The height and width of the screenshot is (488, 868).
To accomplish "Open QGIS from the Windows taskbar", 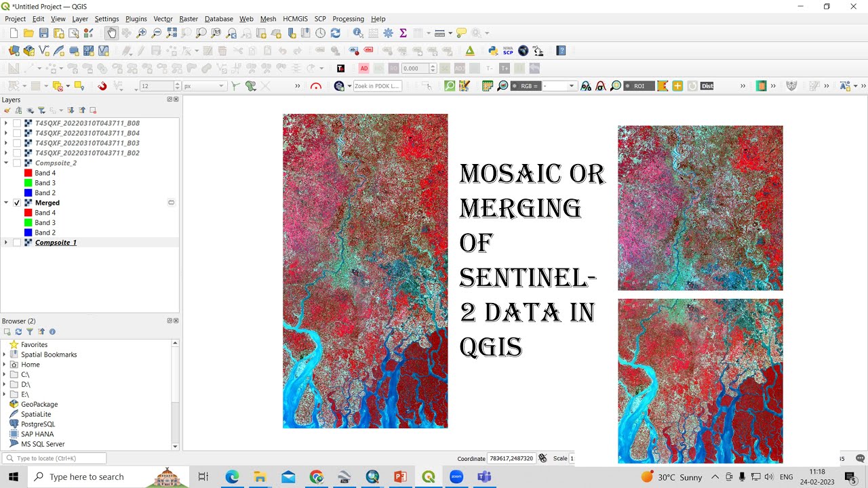I will coord(428,476).
